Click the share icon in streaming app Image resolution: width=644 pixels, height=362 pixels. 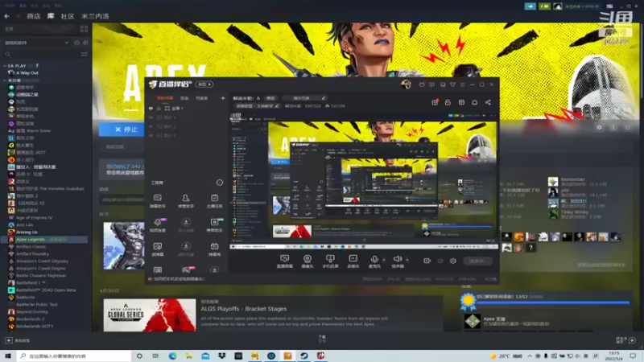coord(488,102)
